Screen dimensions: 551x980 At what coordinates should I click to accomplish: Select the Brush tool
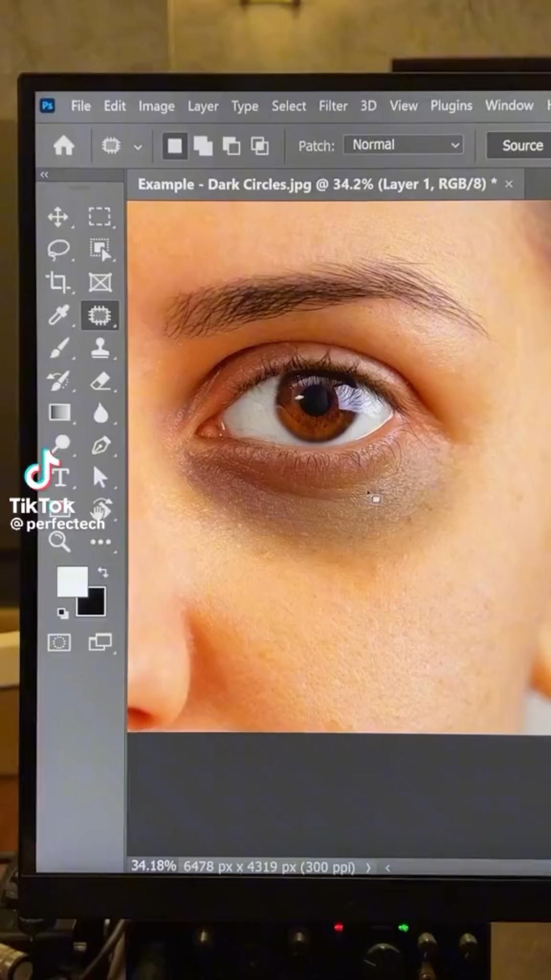tap(59, 349)
